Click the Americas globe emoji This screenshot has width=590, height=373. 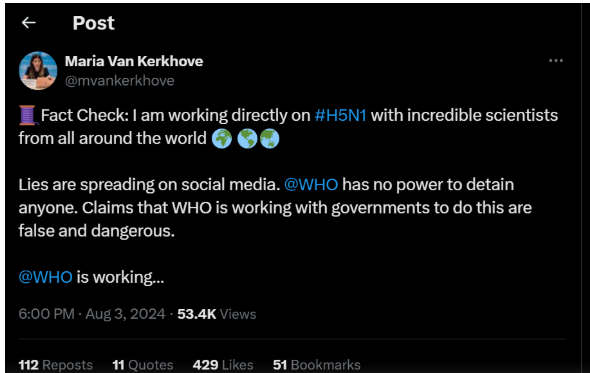(x=247, y=139)
